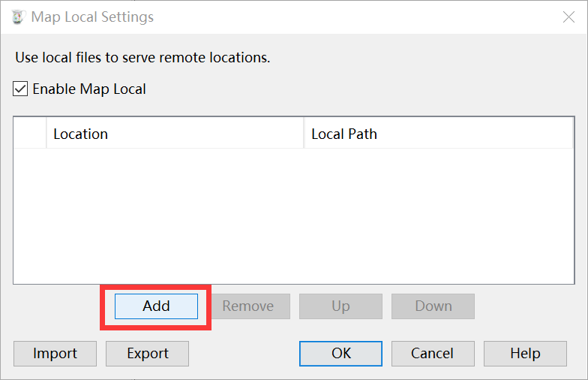Sort by the Location column header
The width and height of the screenshot is (588, 380).
(x=175, y=134)
